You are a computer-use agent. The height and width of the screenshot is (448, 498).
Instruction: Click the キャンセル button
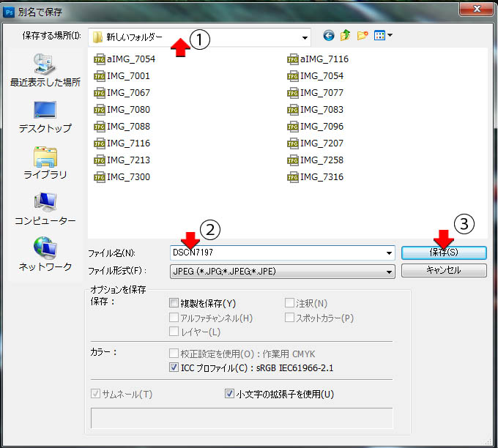coord(443,270)
